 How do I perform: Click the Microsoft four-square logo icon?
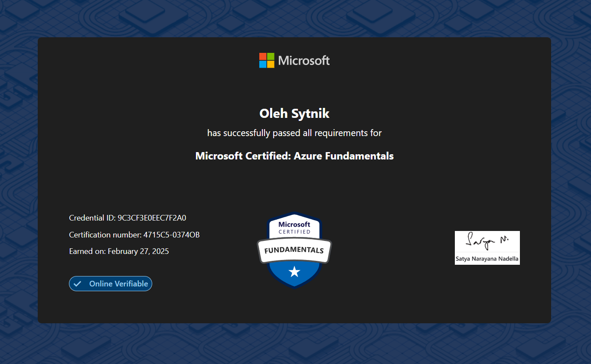267,61
